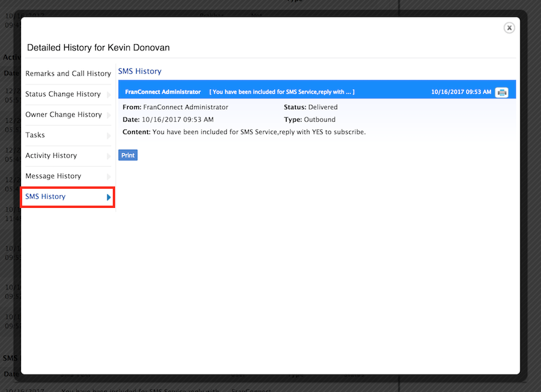Screen dimensions: 541x392
Task: Click the 'Status: Delivered' text
Action: (311, 107)
